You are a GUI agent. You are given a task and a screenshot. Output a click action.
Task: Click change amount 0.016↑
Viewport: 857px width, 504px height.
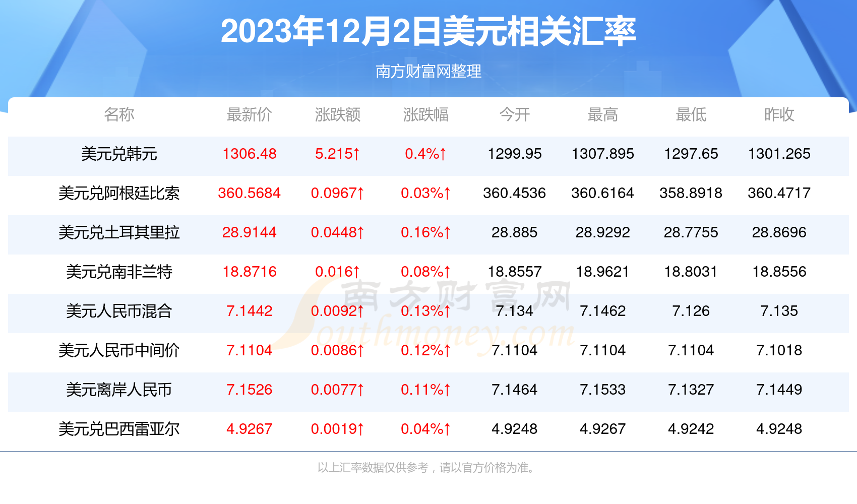click(338, 272)
